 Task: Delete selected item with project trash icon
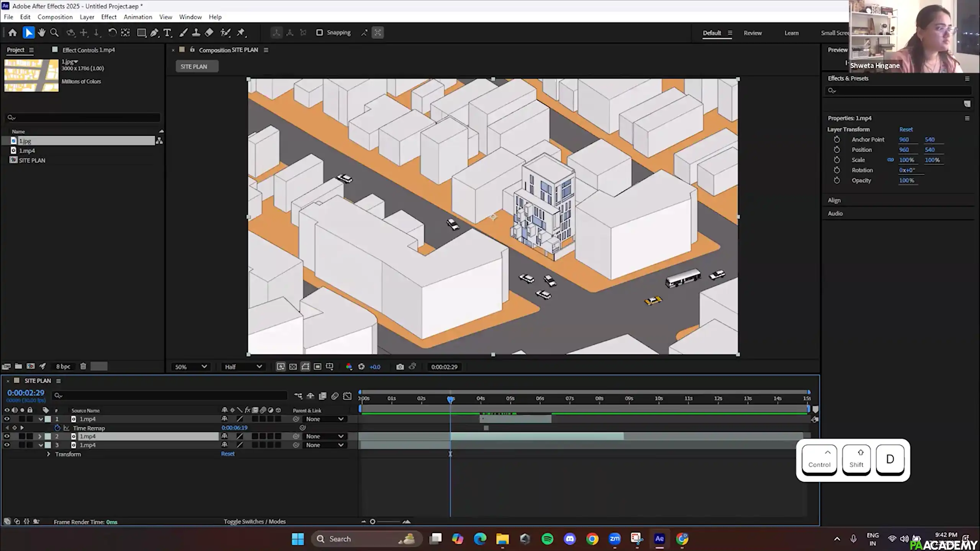pyautogui.click(x=83, y=366)
